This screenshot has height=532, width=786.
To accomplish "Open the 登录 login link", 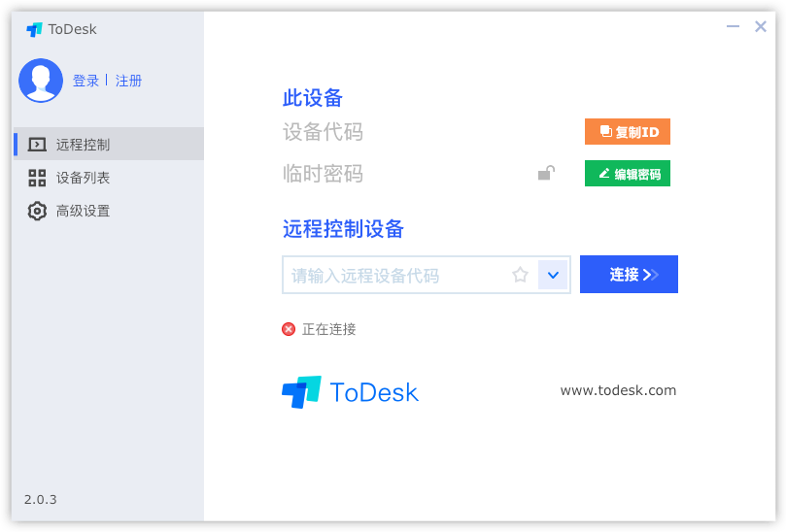I will click(x=85, y=81).
